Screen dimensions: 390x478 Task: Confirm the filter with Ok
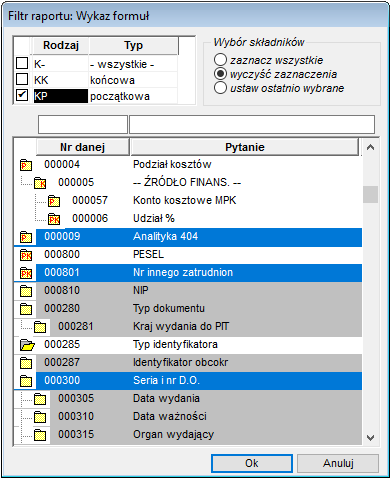coord(252,463)
